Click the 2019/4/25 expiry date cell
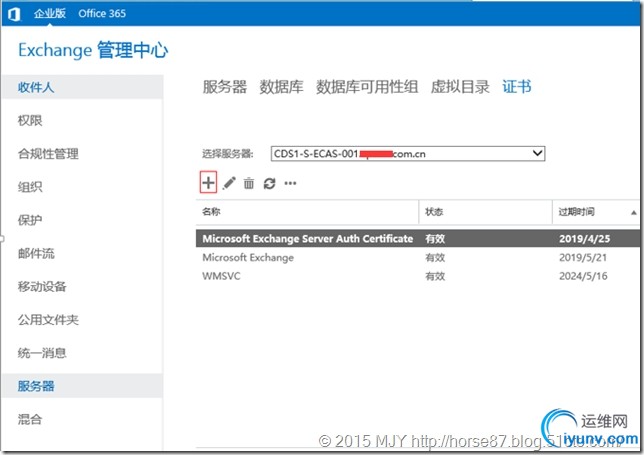Image resolution: width=644 pixels, height=455 pixels. click(x=584, y=239)
